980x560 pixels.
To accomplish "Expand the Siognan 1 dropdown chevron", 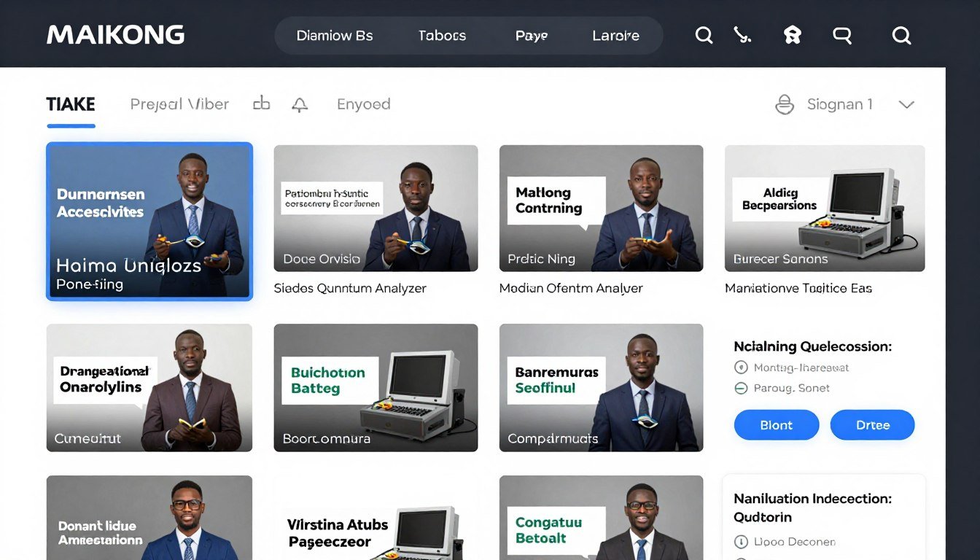I will coord(906,104).
